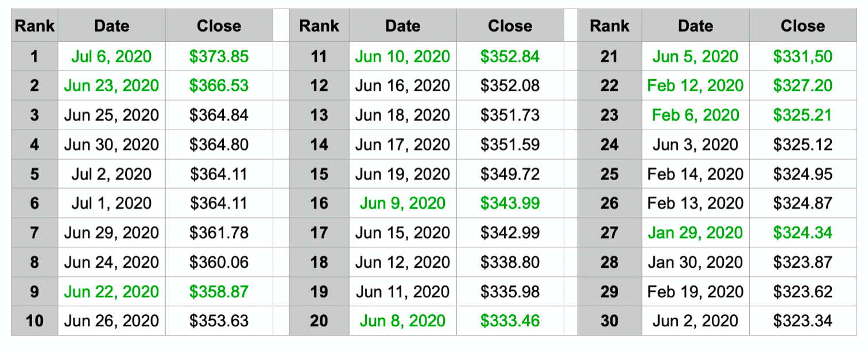Click the Feb 12, 2020 date cell
The width and height of the screenshot is (868, 351).
tap(696, 85)
